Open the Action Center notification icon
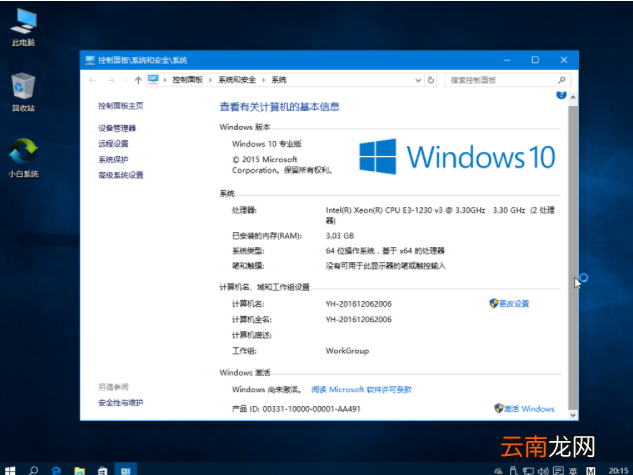This screenshot has height=475, width=633. pyautogui.click(x=558, y=471)
